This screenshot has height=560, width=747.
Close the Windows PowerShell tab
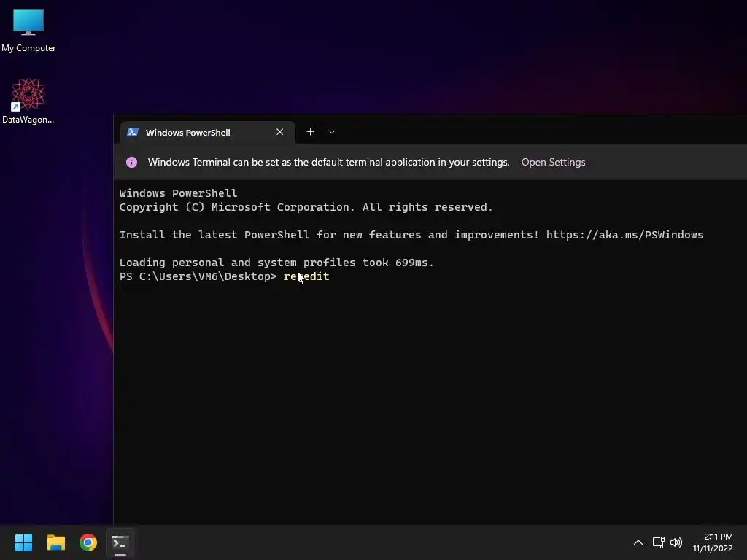click(279, 132)
